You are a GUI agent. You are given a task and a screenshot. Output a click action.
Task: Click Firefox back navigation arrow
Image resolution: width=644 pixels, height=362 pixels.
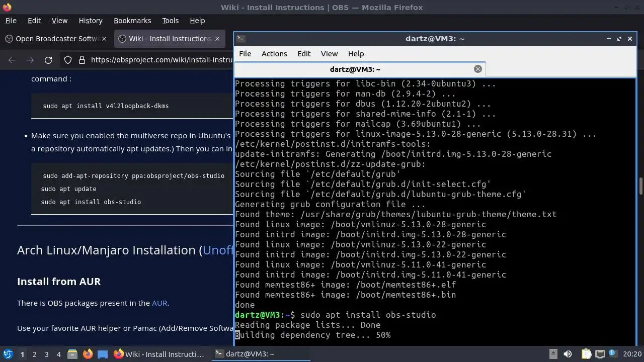pos(12,60)
